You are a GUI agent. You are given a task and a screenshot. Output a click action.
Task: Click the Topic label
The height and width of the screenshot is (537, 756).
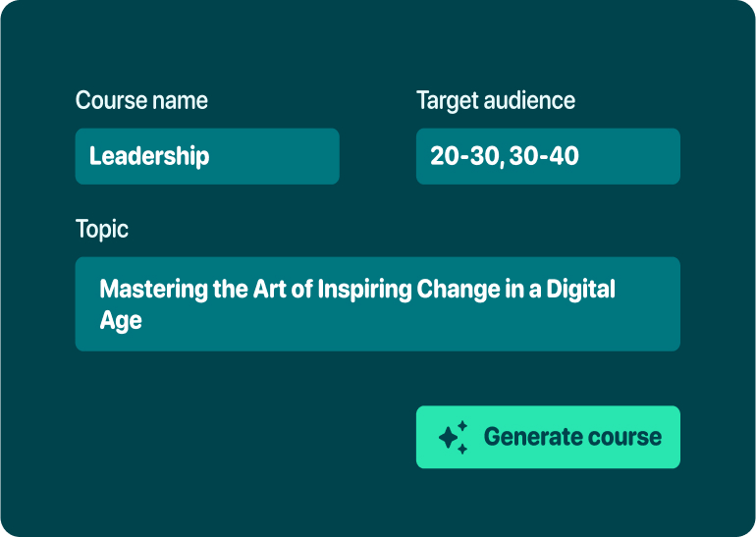[102, 229]
